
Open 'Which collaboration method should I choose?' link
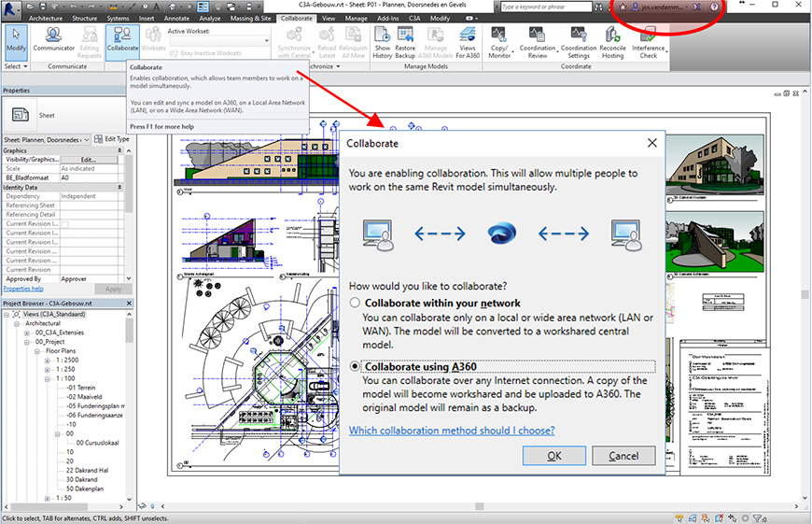(x=452, y=431)
